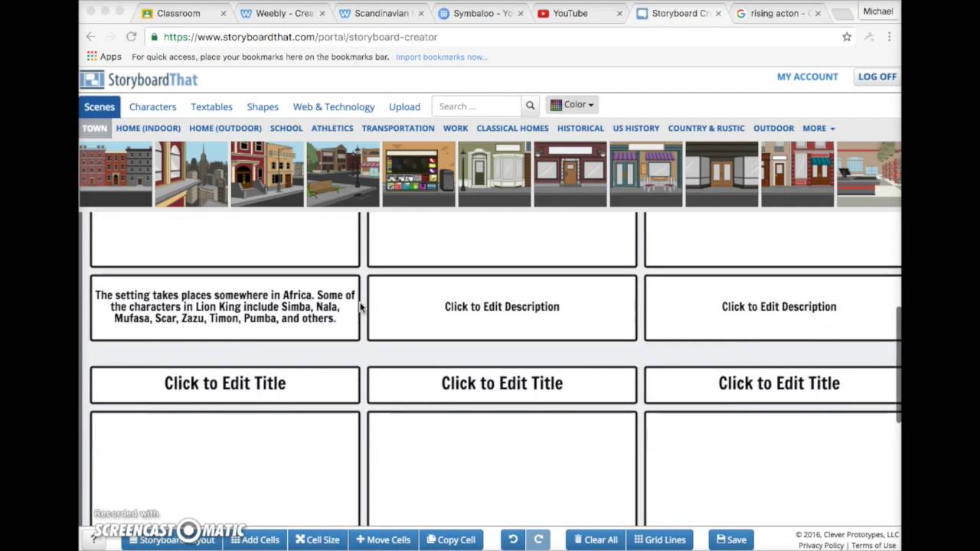Edit the middle cell description

(x=502, y=307)
